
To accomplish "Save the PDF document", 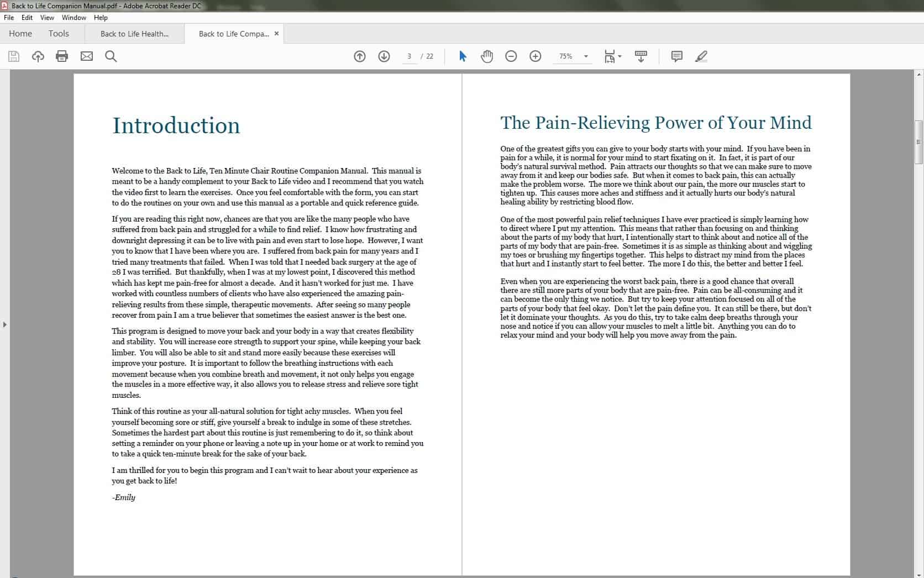I will [x=13, y=56].
